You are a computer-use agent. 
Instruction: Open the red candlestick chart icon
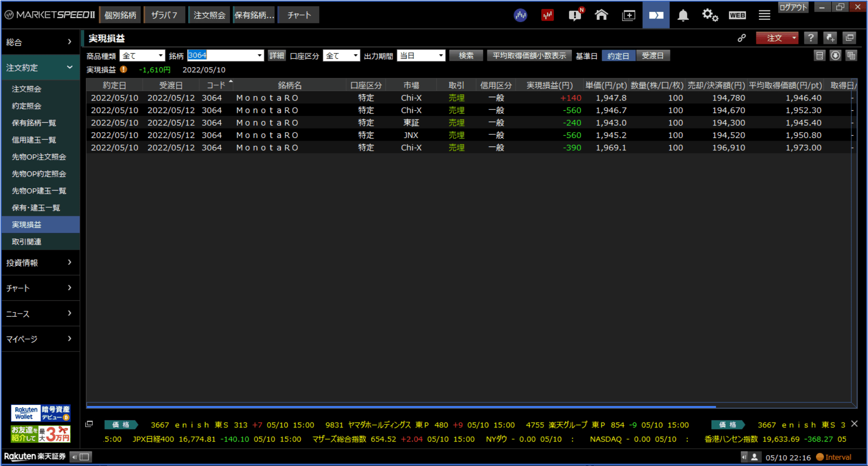[x=547, y=15]
